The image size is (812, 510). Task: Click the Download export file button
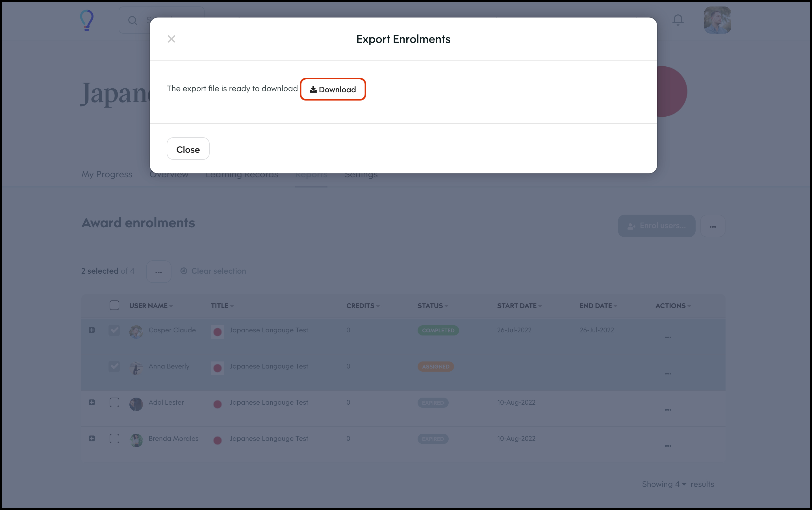click(x=333, y=89)
